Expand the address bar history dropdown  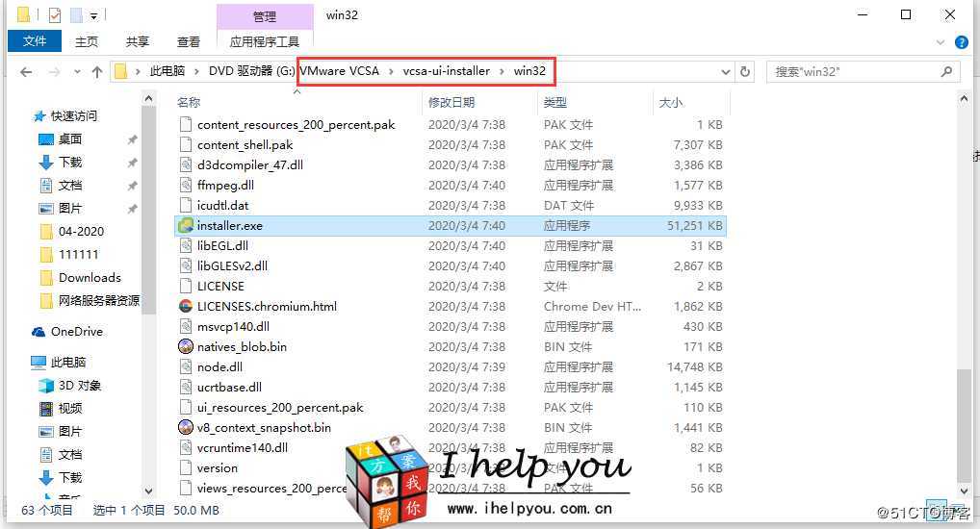click(x=726, y=72)
